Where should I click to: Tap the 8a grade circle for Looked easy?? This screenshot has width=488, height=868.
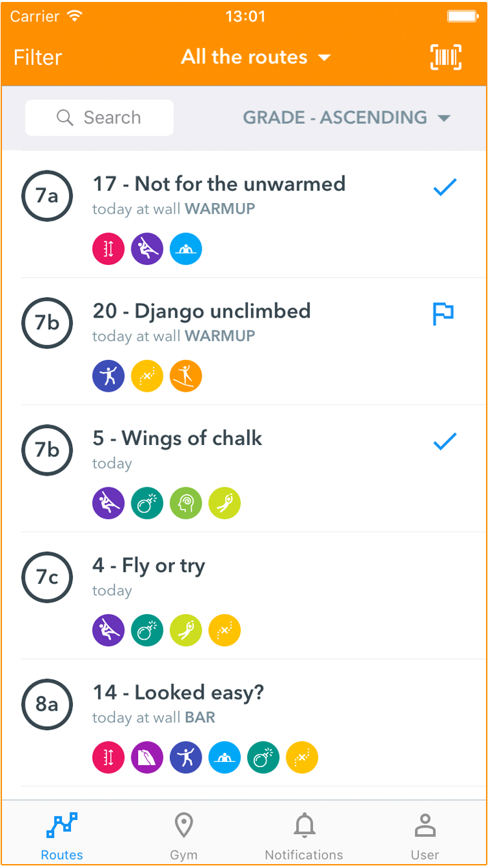pos(47,705)
